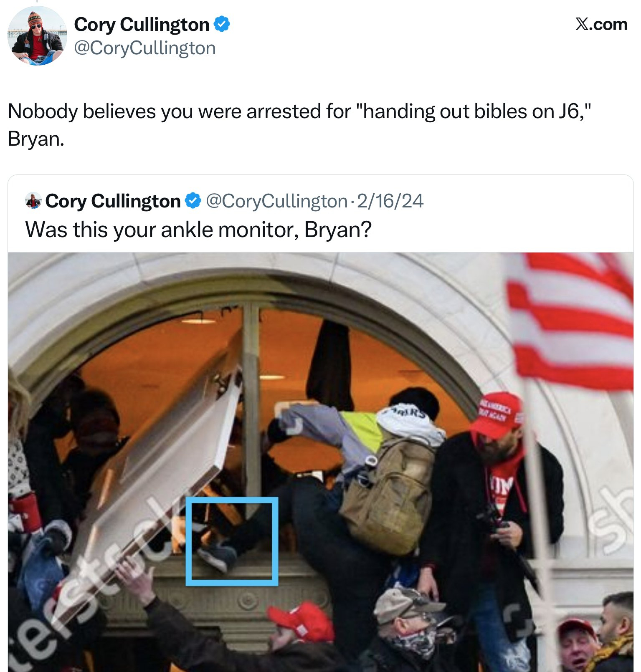Open the quoted tweet's @CoryCullington handle
This screenshot has height=672, width=641.
click(276, 201)
